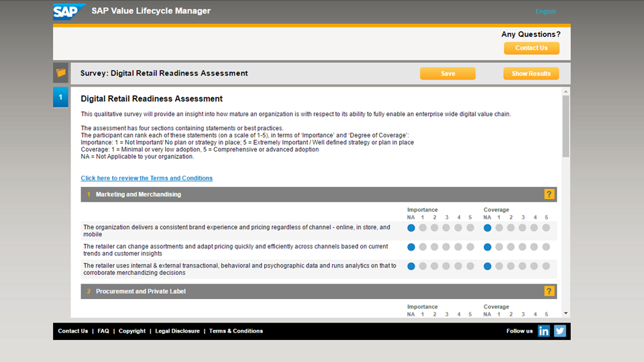Click the SAP Value Lifecycle Manager title
Screen dimensions: 644x362
(151, 11)
